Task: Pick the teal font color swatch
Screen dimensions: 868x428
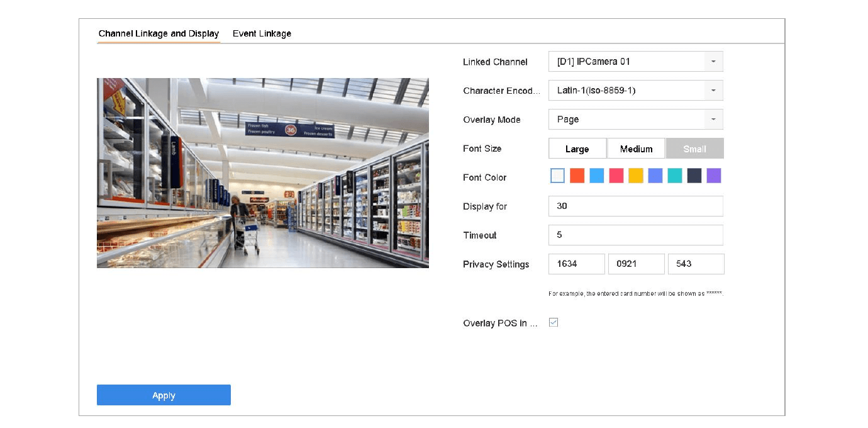Action: (x=674, y=176)
